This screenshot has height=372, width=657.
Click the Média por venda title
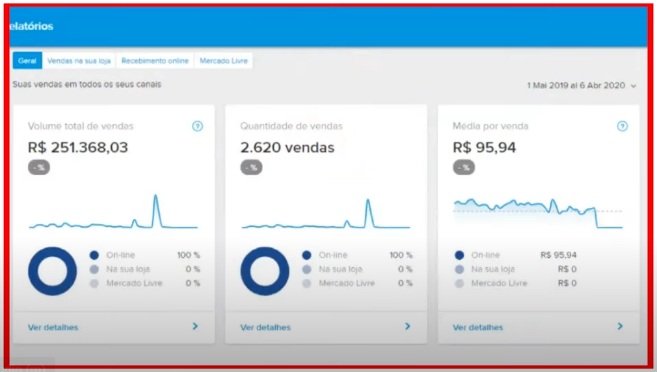pyautogui.click(x=491, y=126)
